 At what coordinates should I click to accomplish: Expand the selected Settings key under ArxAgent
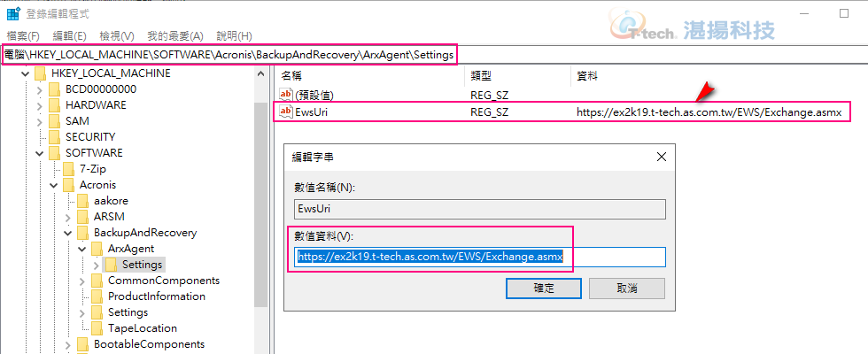click(97, 265)
